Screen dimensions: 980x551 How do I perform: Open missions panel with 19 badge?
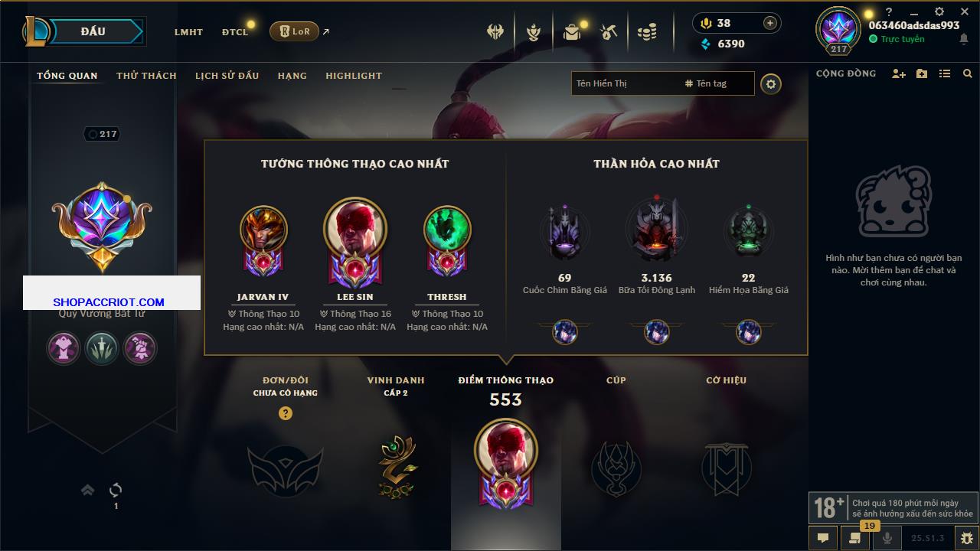click(x=855, y=538)
